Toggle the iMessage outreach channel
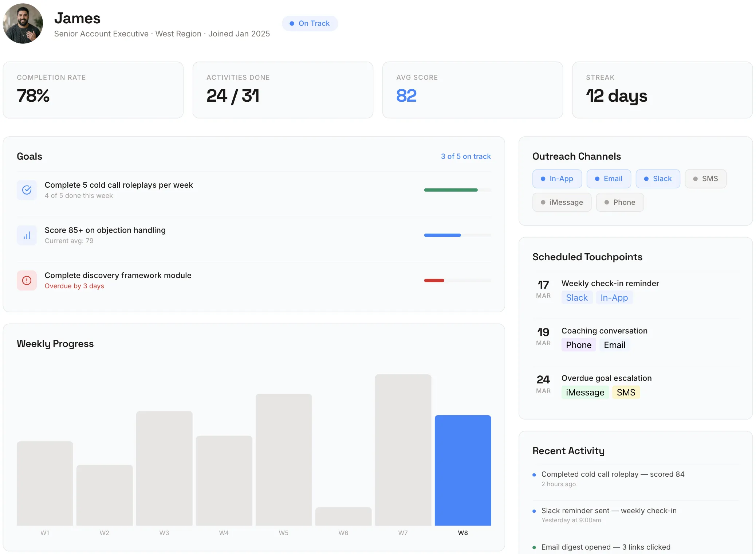The image size is (756, 554). click(x=562, y=202)
